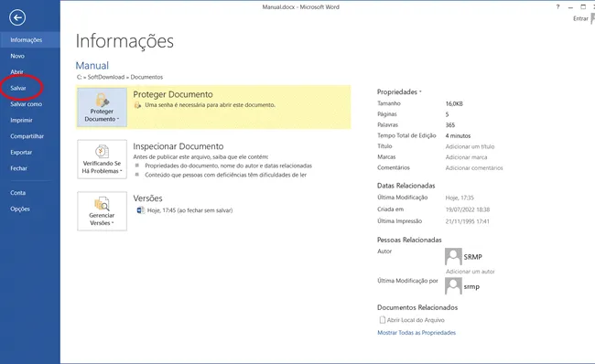Click the help question mark icon
This screenshot has height=364, width=595.
557,6
